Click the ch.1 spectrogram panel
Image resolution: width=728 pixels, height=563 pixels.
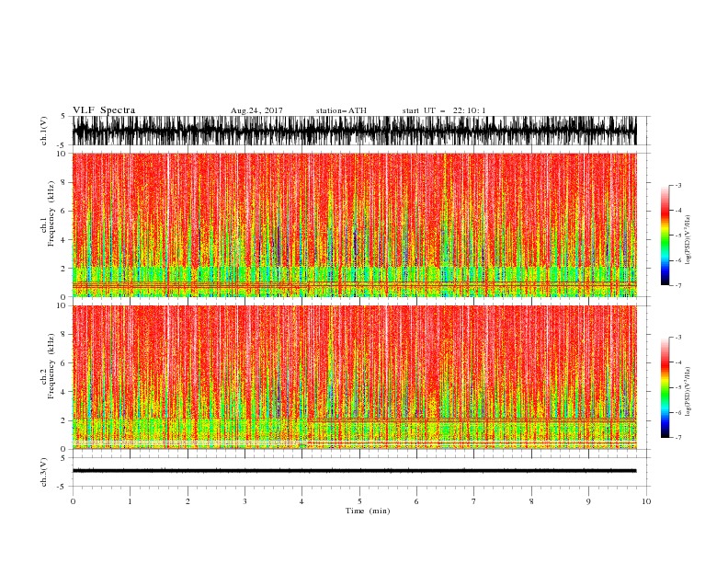(354, 224)
